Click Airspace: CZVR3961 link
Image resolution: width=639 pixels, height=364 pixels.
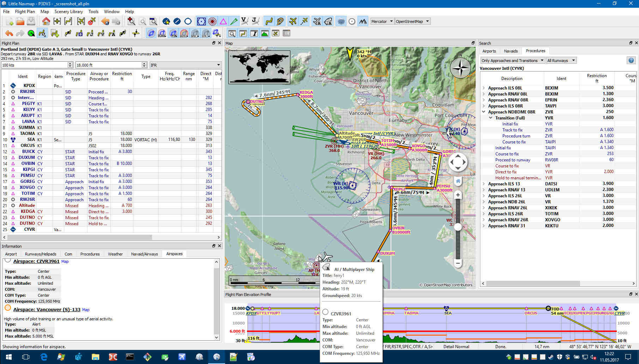pos(36,261)
